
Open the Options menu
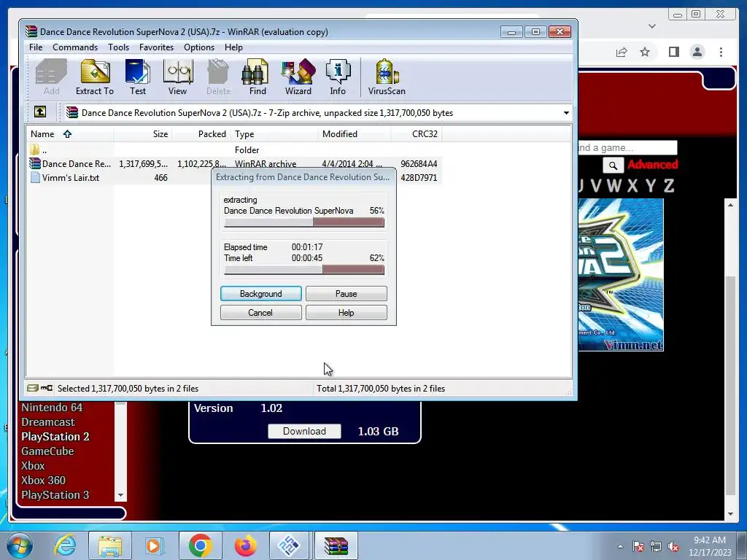[x=199, y=47]
